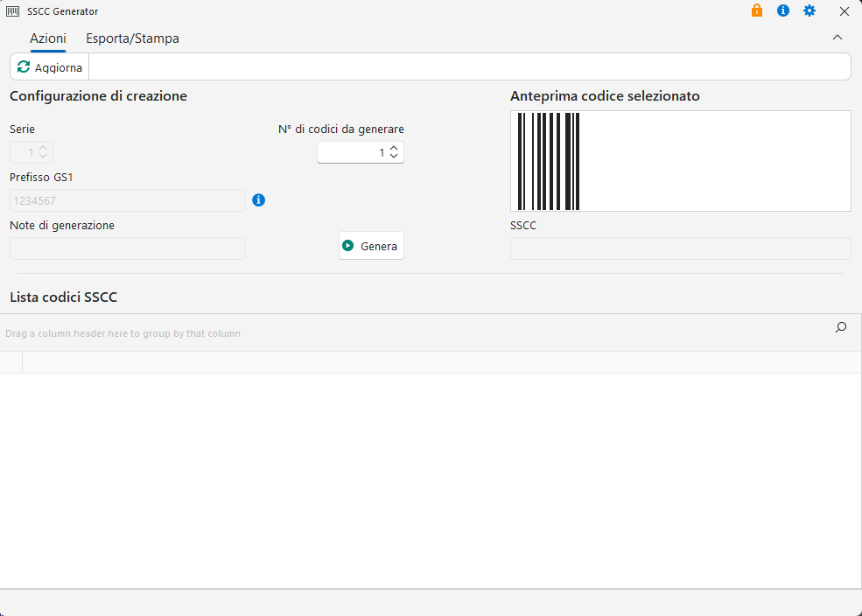
Task: Open the Esporta/Stampa tab
Action: click(x=132, y=38)
